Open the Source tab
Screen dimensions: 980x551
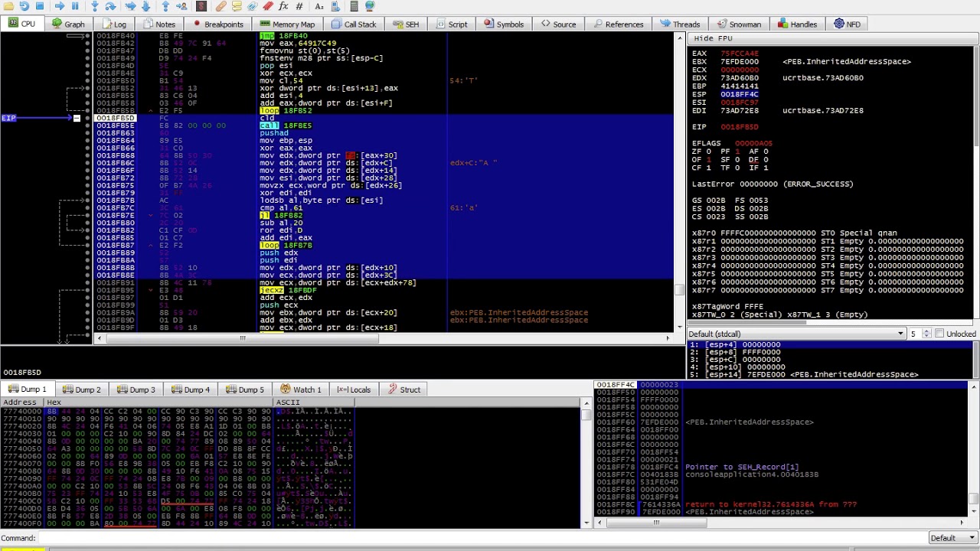pyautogui.click(x=558, y=24)
